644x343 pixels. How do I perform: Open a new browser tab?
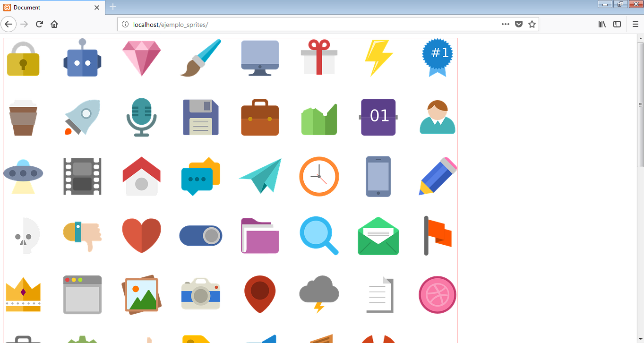click(113, 7)
